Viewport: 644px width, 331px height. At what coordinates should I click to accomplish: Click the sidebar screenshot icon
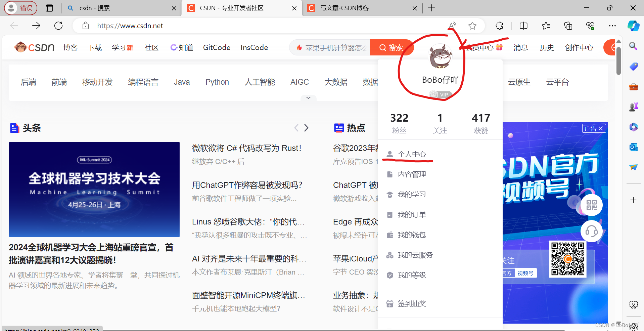pos(633,305)
